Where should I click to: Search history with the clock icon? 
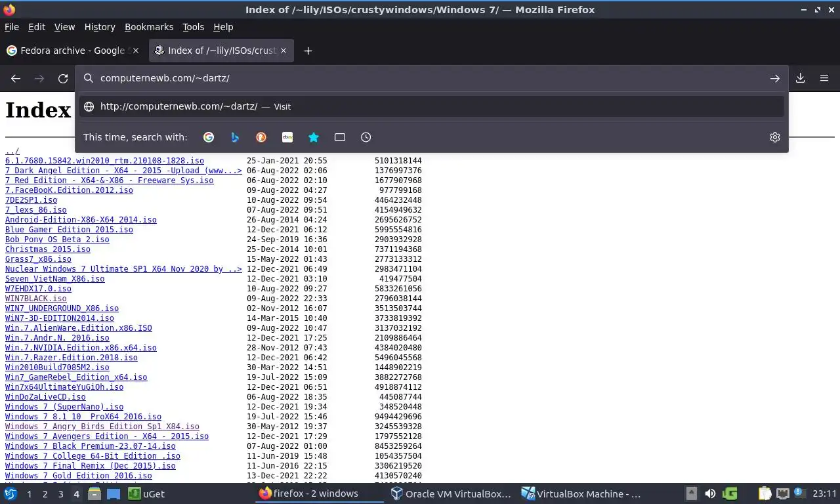(x=366, y=137)
